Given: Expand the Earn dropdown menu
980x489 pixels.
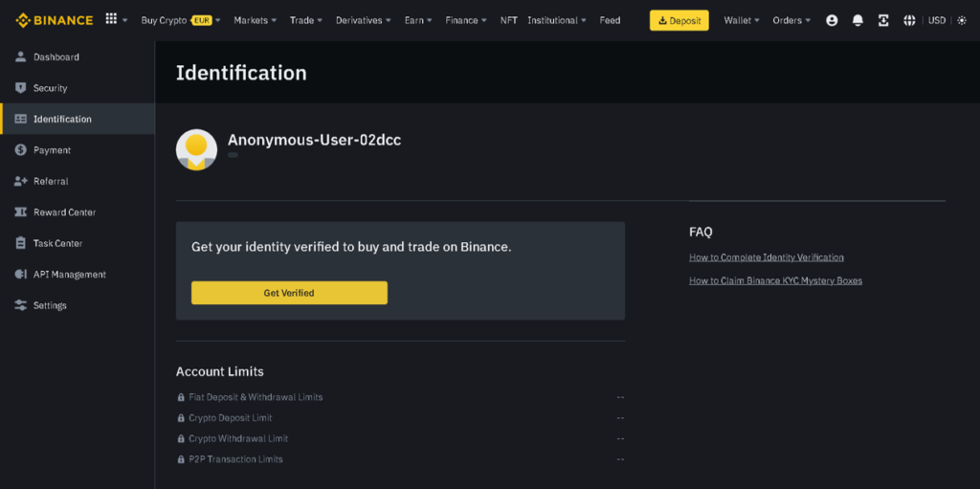Looking at the screenshot, I should coord(418,20).
